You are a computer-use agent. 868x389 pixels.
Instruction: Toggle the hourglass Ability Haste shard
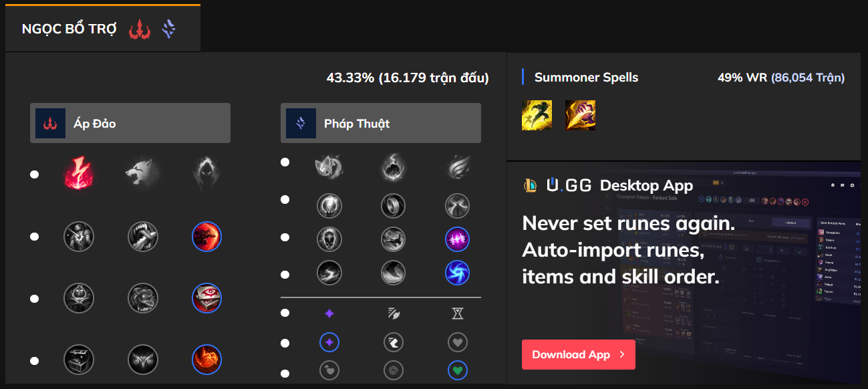coord(457,313)
